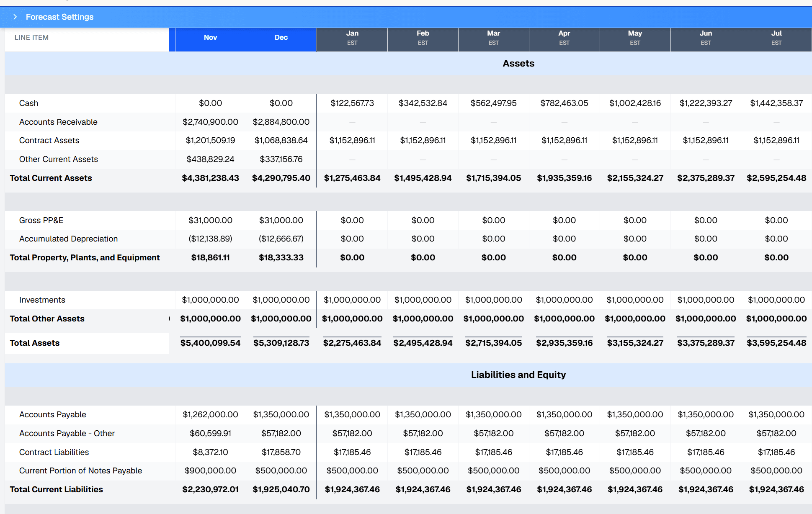Select the Nov column header
This screenshot has height=514, width=812.
(x=210, y=39)
